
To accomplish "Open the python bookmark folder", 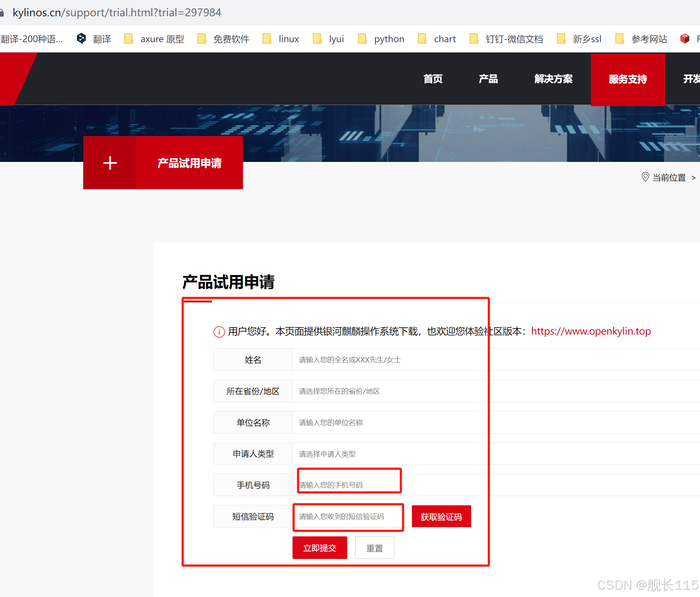I will (381, 39).
